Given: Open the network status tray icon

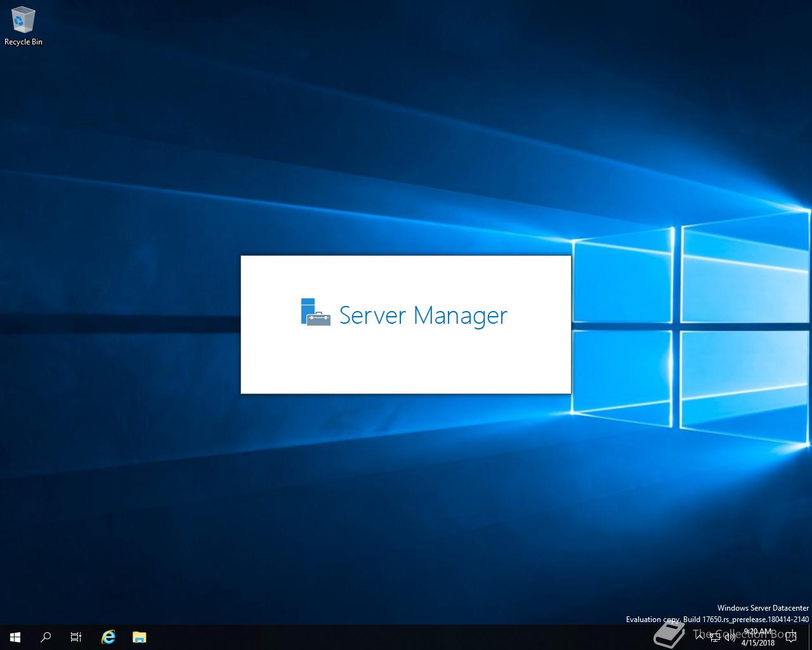Looking at the screenshot, I should (714, 637).
